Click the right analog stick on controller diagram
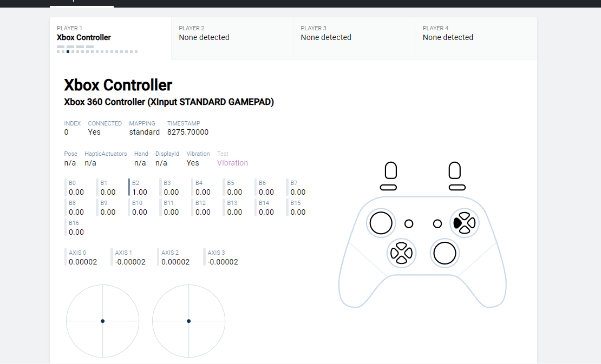 [445, 253]
